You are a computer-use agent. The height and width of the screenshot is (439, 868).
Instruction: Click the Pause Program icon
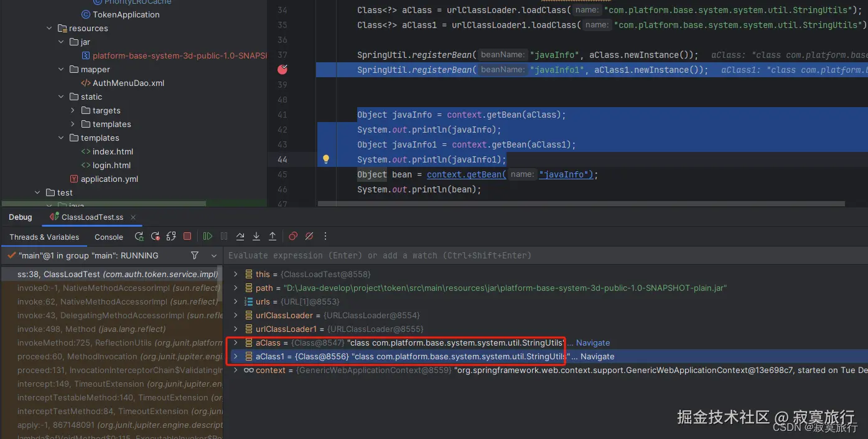point(224,237)
